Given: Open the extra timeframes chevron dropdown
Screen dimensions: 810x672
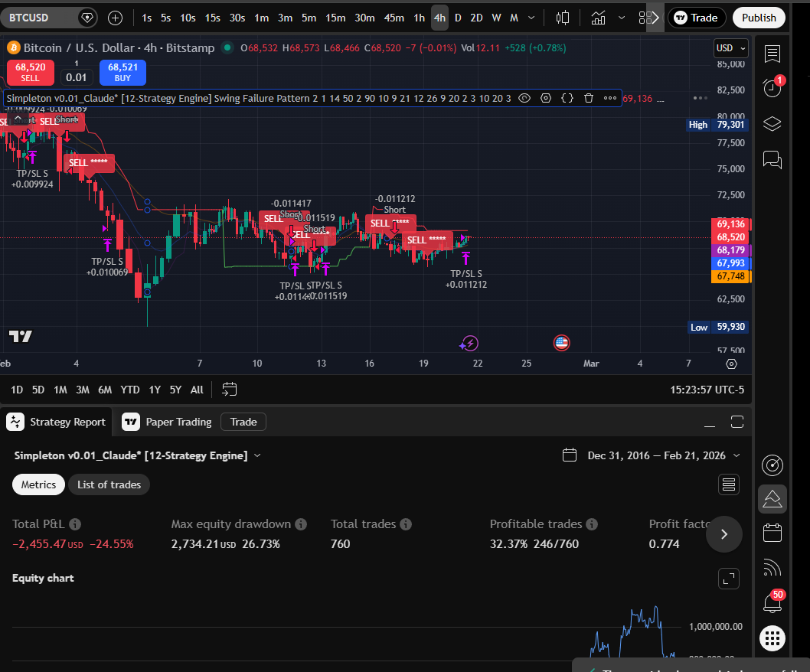Looking at the screenshot, I should 531,17.
